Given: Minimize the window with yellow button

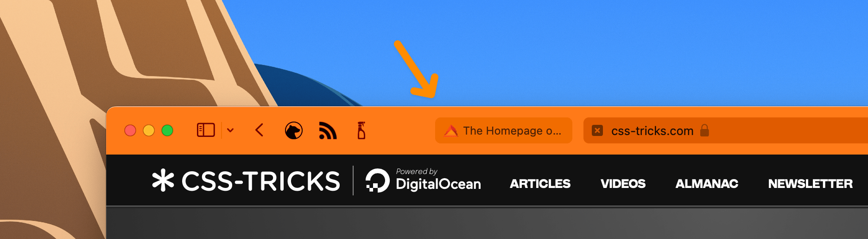Looking at the screenshot, I should [149, 130].
